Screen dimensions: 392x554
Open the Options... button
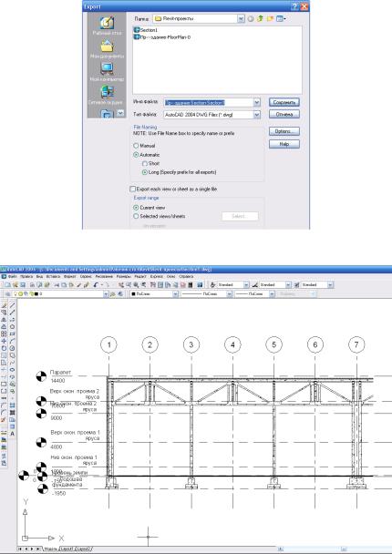284,131
